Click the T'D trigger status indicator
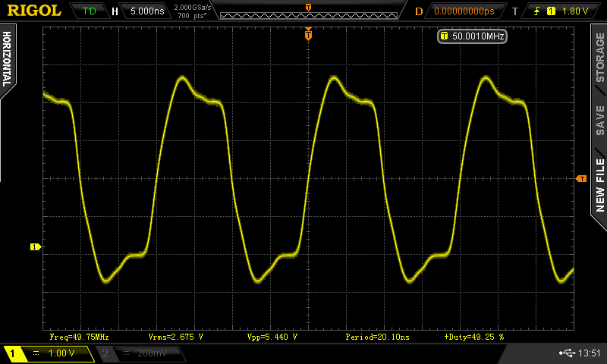Screen dimensions: 607x364 [89, 11]
